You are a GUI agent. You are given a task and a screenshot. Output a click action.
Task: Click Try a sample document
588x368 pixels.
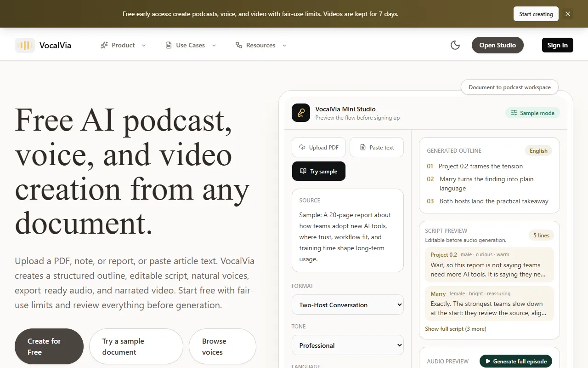coord(136,346)
